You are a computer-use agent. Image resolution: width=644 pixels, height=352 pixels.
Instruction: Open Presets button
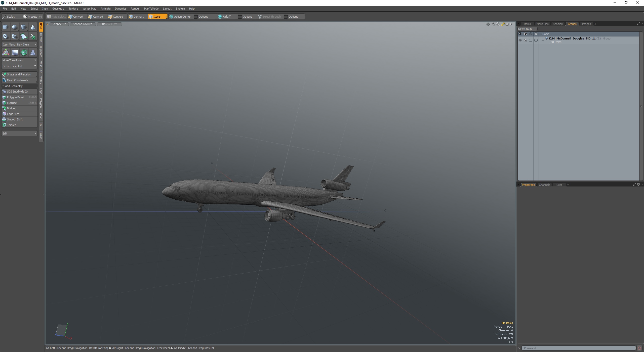tap(33, 17)
